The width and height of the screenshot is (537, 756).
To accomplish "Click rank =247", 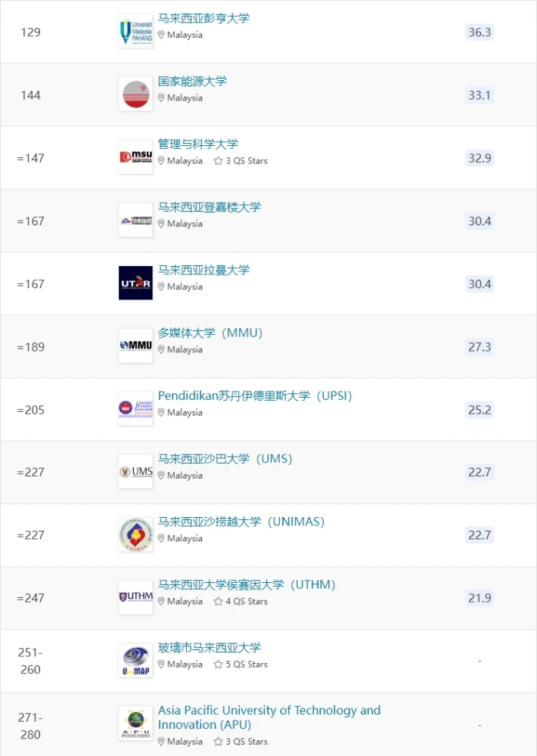I will pos(30,598).
